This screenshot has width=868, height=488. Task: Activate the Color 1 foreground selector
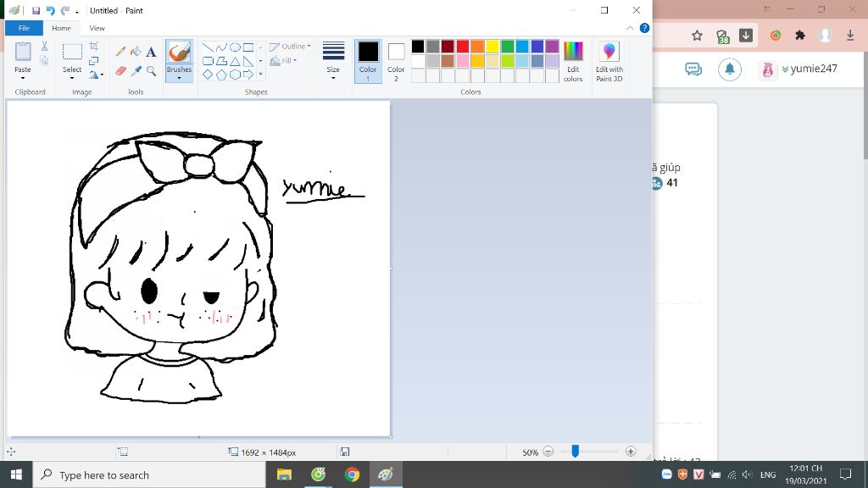[368, 61]
